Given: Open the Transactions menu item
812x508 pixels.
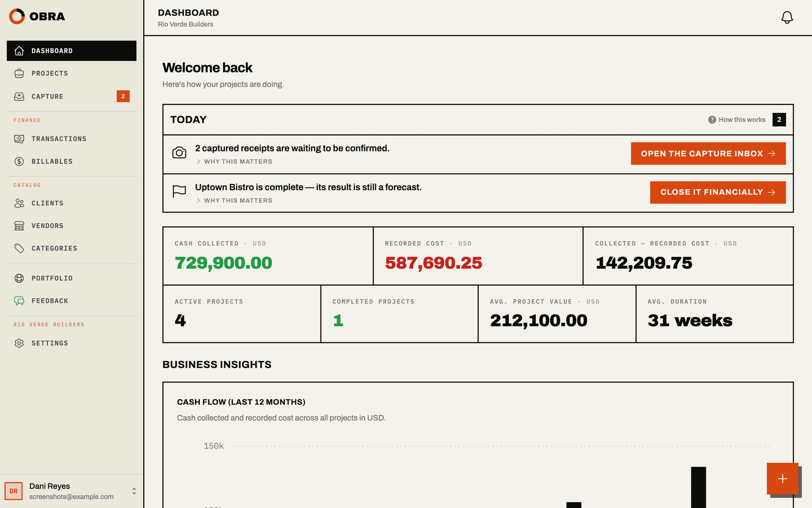Looking at the screenshot, I should coord(71,139).
